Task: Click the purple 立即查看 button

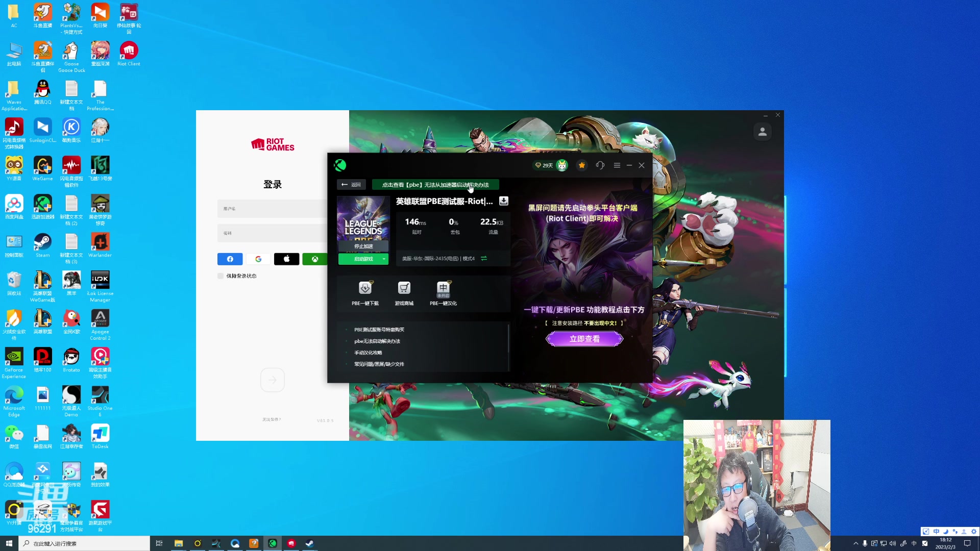Action: (584, 339)
